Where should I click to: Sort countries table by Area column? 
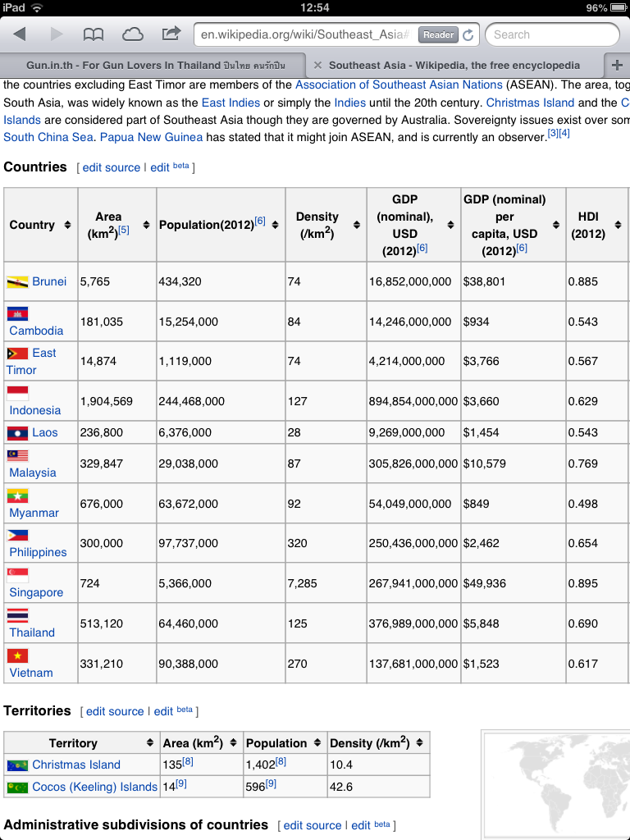(x=146, y=225)
